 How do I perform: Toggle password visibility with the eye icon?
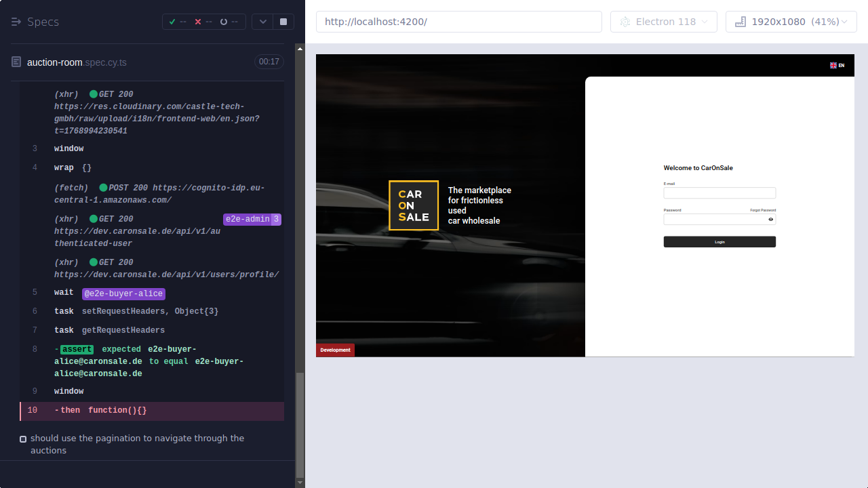[770, 219]
